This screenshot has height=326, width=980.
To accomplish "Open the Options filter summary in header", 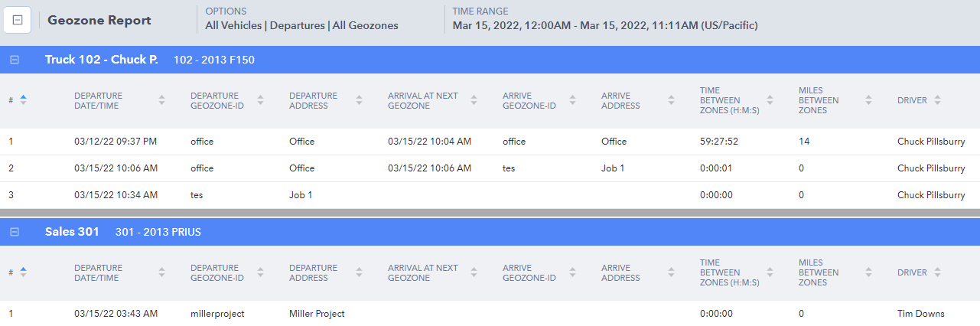I will click(x=301, y=25).
